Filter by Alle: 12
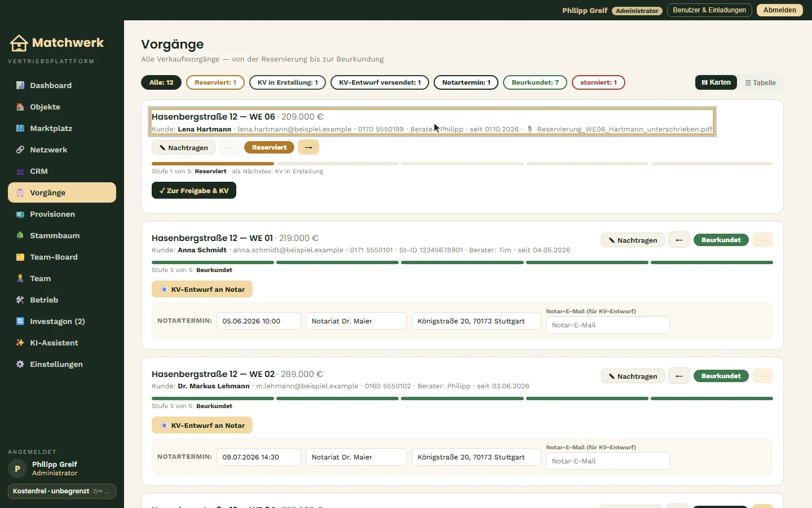Viewport: 812px width, 508px height. (161, 82)
